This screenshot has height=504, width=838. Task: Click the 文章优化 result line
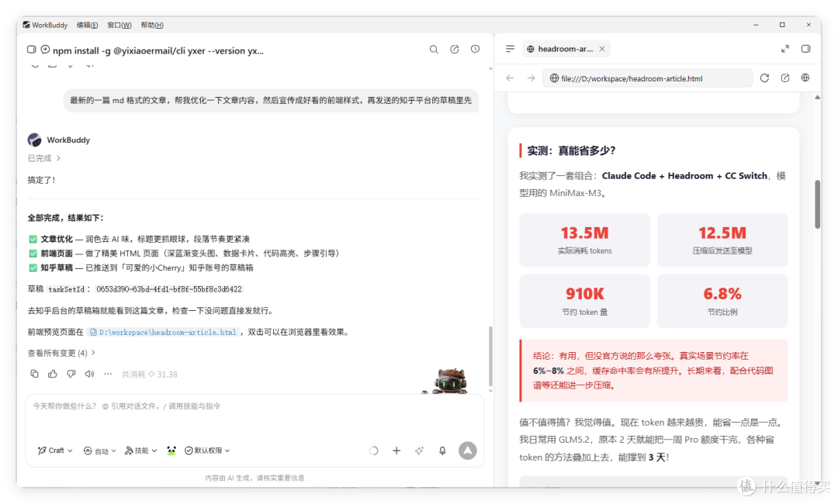pos(139,239)
